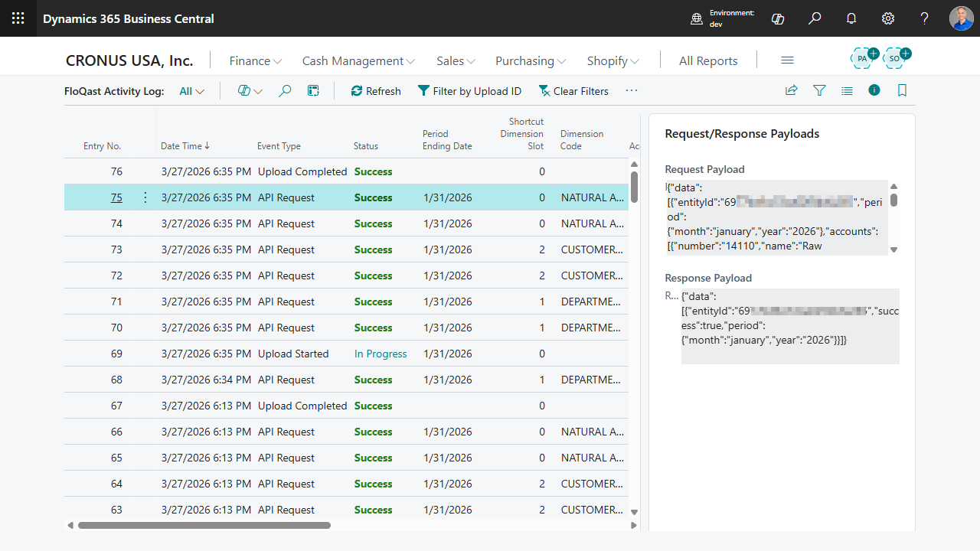Change list layout view icon
This screenshot has width=980, height=551.
[x=847, y=90]
